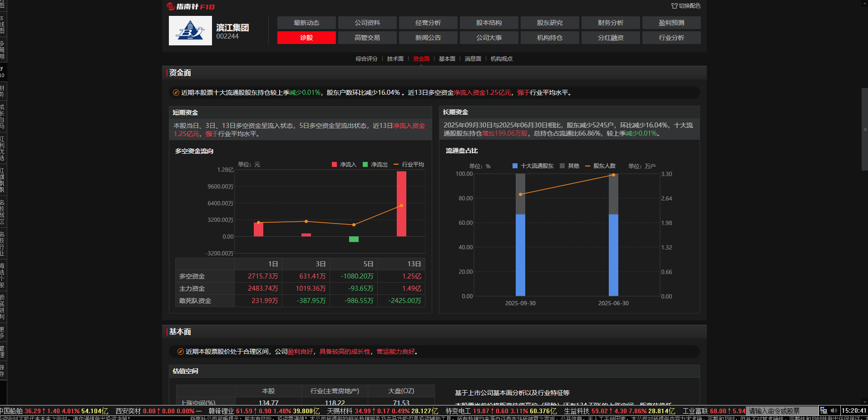Toggle the 其他 legend swatch
Screen dimensions: 868x420
[562, 166]
